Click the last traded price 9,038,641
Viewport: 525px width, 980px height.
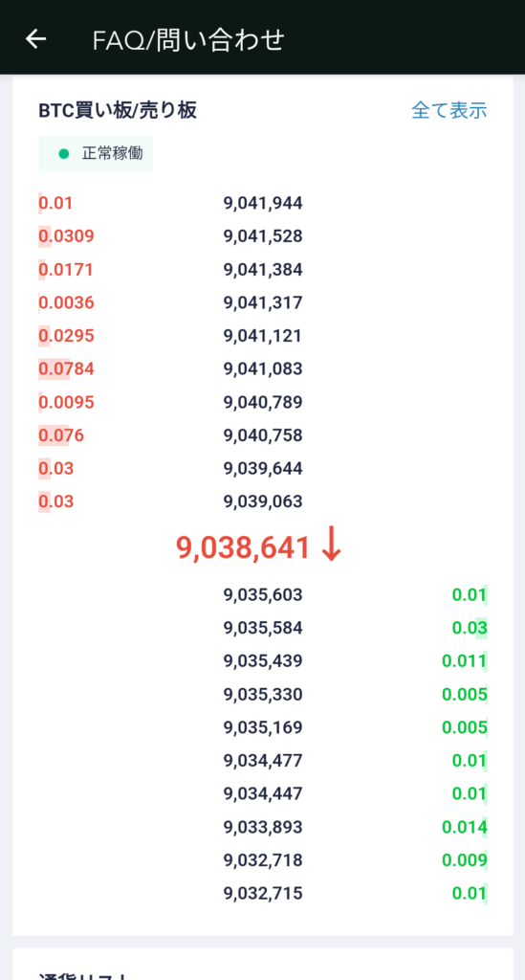[x=244, y=548]
